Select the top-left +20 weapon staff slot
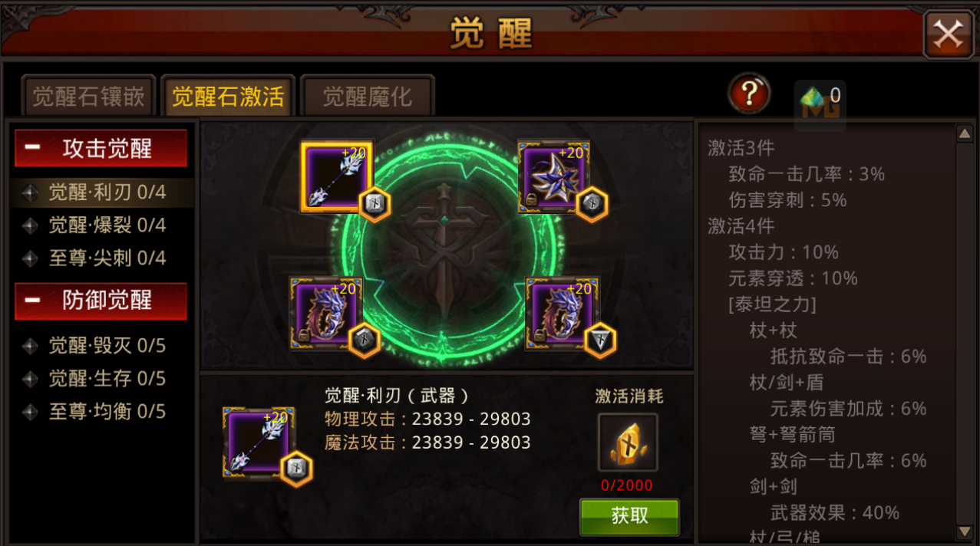 coord(337,177)
